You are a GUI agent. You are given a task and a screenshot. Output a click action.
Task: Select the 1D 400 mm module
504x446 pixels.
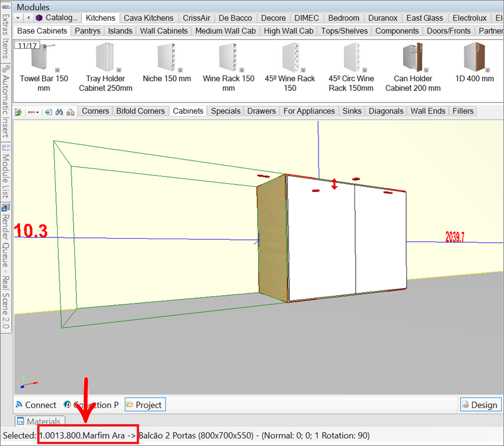[x=475, y=62]
